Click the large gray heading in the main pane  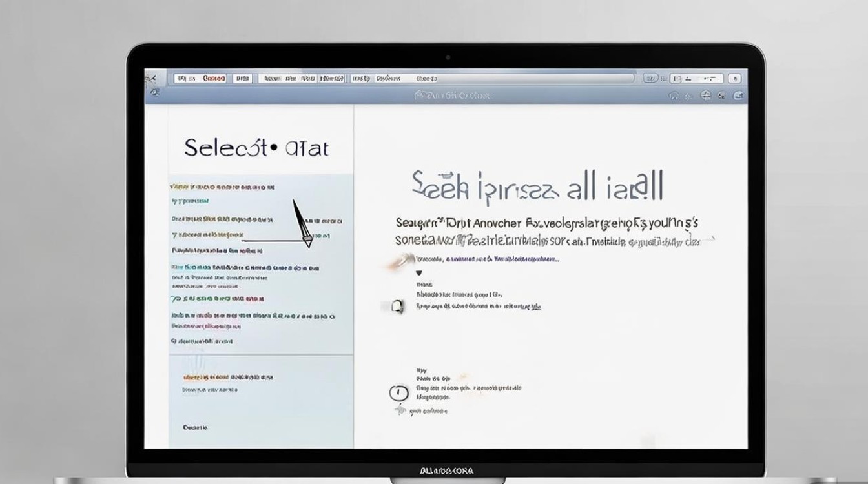(x=537, y=187)
